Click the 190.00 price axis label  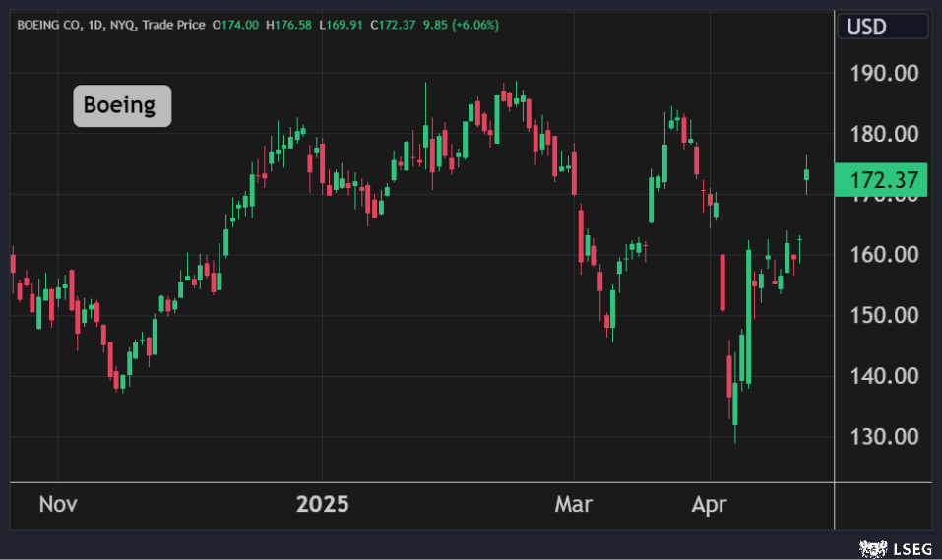click(x=883, y=74)
